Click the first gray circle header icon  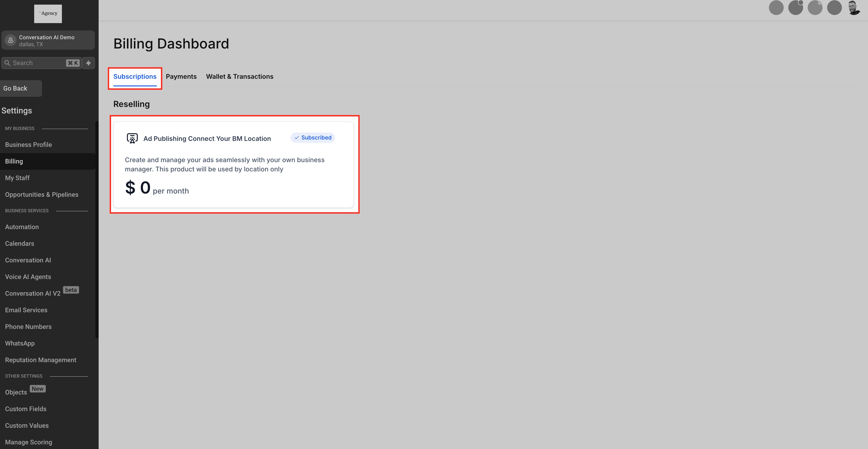(x=776, y=8)
